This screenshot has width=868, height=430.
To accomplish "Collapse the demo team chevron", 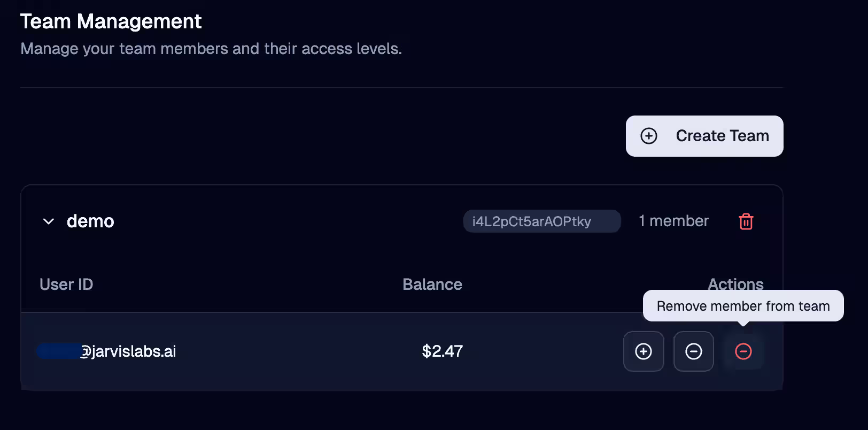I will click(x=49, y=221).
